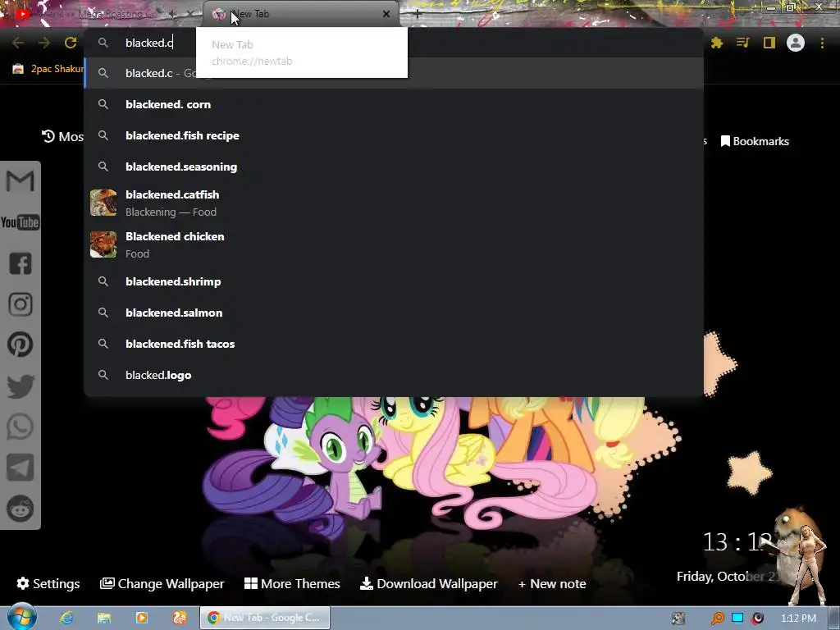840x630 pixels.
Task: Click the magnifier icon in the system tray
Action: coord(717,619)
